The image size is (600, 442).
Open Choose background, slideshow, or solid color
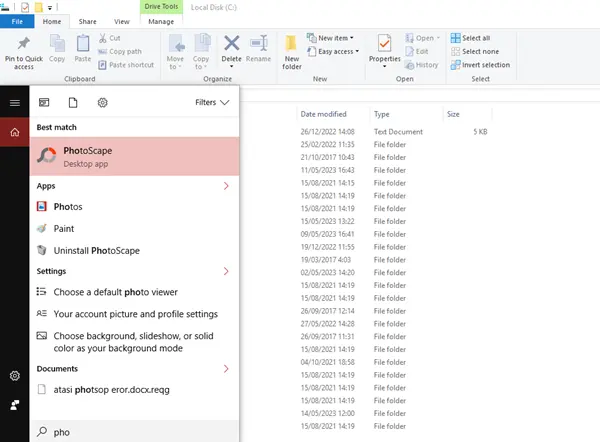coord(134,342)
